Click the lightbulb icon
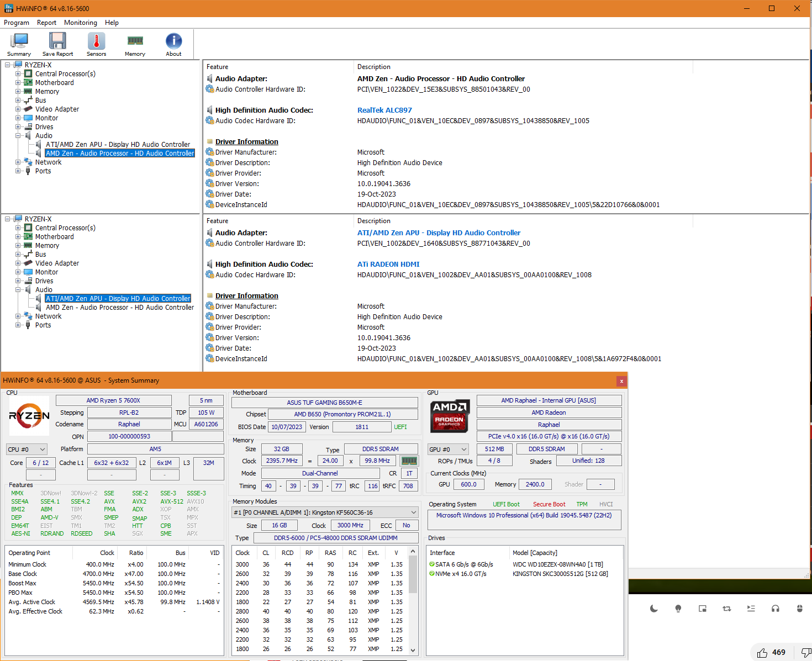812x661 pixels. (x=678, y=609)
